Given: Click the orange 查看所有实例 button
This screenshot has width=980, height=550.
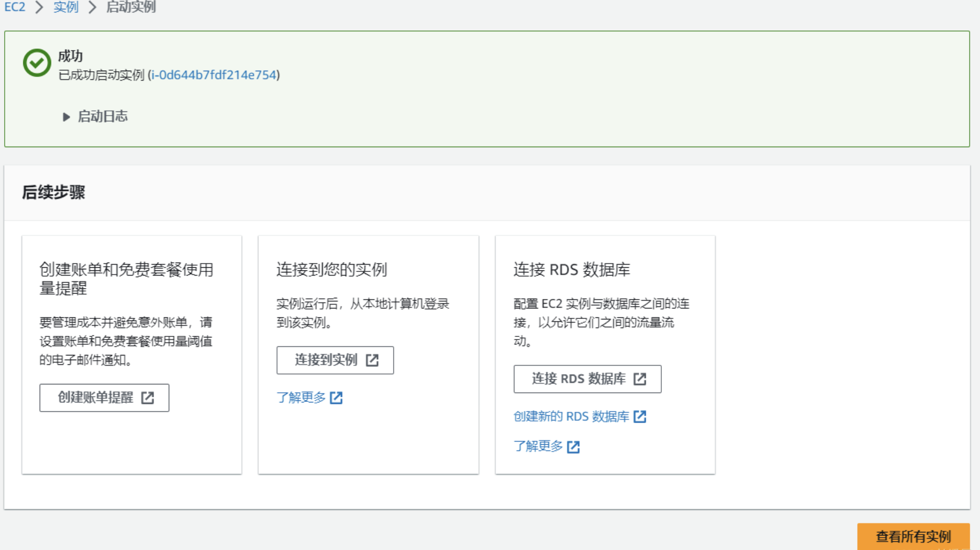Looking at the screenshot, I should coord(913,537).
